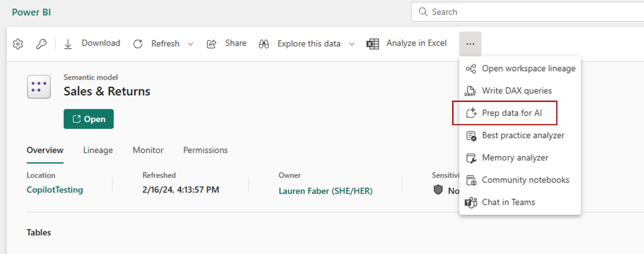Viewport: 644px width, 254px height.
Task: Click the Download arrow icon
Action: click(x=68, y=44)
